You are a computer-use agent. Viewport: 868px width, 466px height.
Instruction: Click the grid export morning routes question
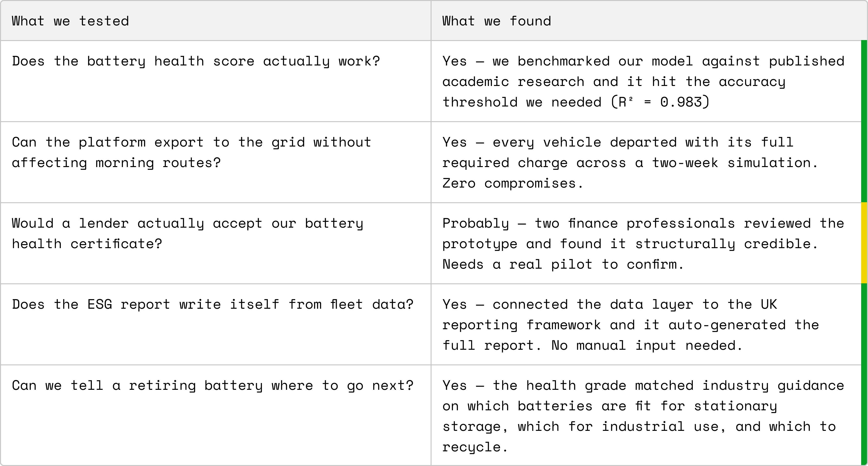coord(216,162)
